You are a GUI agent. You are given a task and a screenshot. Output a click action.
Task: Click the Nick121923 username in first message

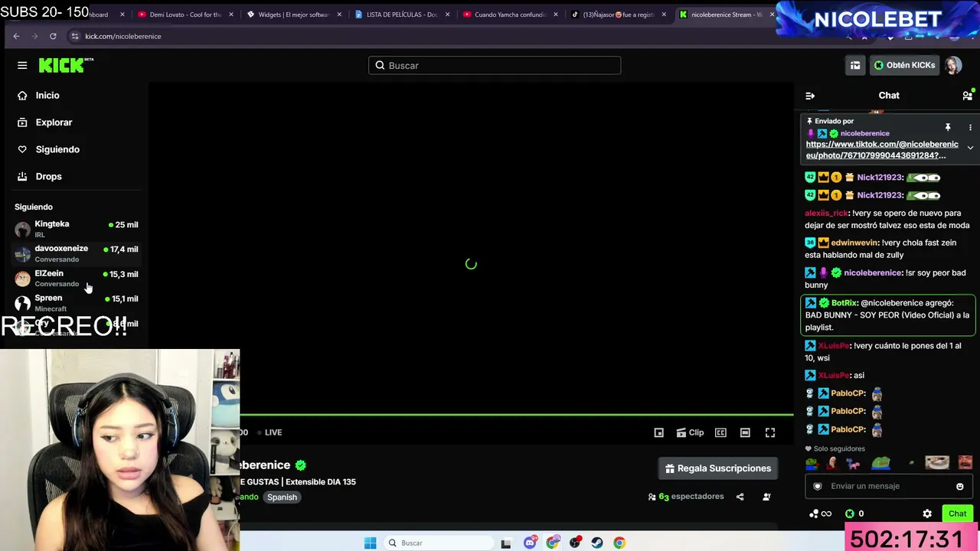pyautogui.click(x=880, y=178)
